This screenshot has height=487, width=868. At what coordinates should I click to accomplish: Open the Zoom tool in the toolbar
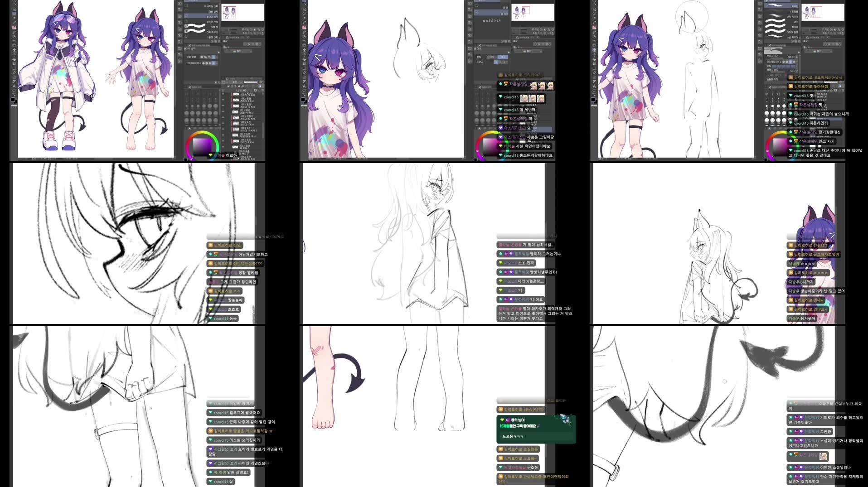(13, 2)
